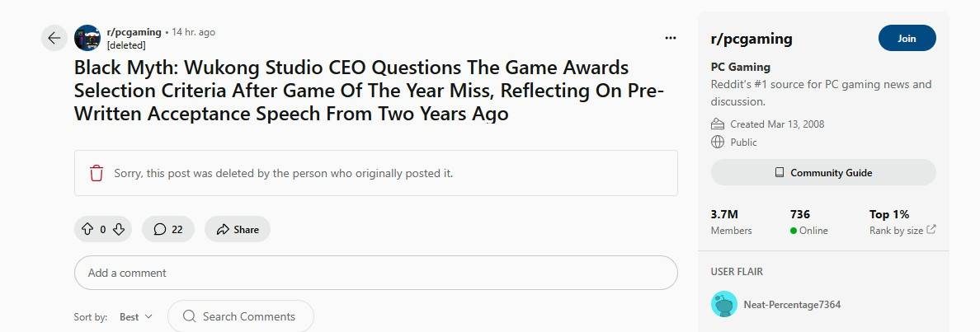Click the r/pcgaming sidebar title
Viewport: 980px width, 332px height.
click(751, 39)
